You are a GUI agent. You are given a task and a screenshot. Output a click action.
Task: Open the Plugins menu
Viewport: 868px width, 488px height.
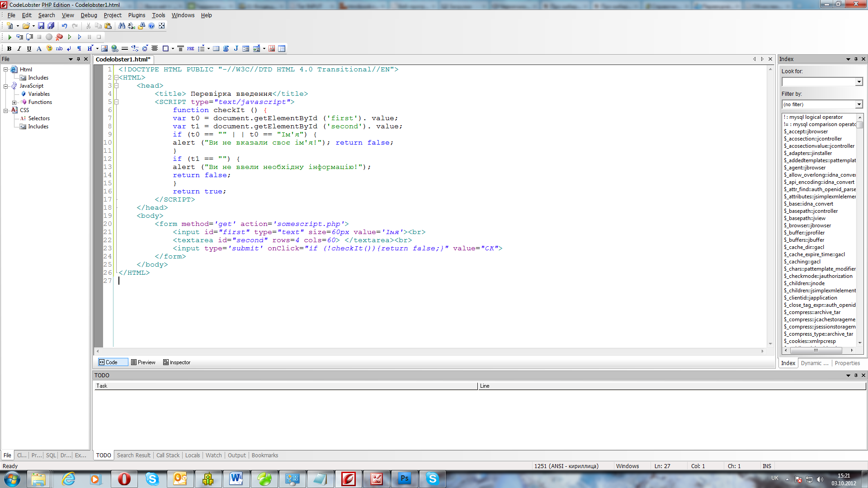[137, 15]
